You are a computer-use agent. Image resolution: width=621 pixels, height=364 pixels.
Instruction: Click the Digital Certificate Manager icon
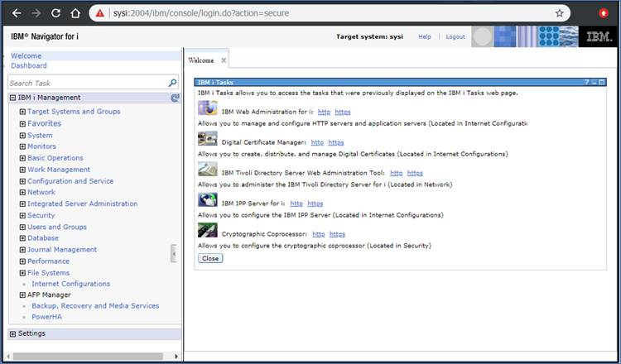coord(208,138)
